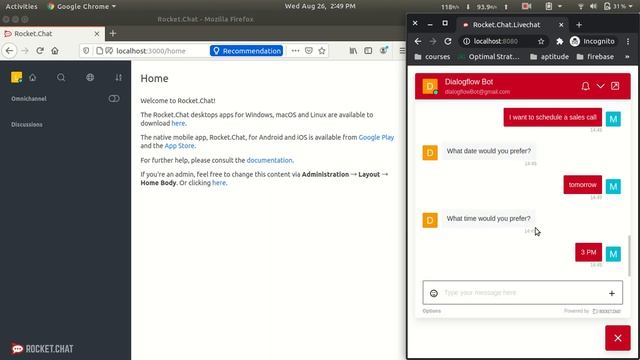The height and width of the screenshot is (360, 640).
Task: Open courses bookmark folder
Action: [x=432, y=57]
